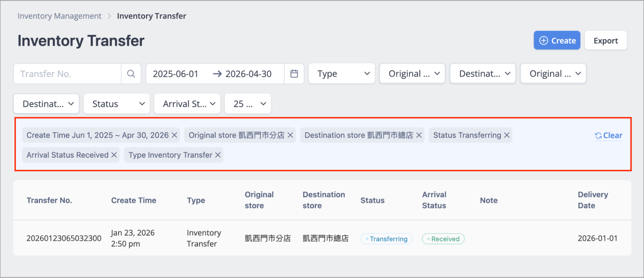Click row's destination store 凱西門市總店 cell
Screen dimensions: 644x278
[325, 238]
